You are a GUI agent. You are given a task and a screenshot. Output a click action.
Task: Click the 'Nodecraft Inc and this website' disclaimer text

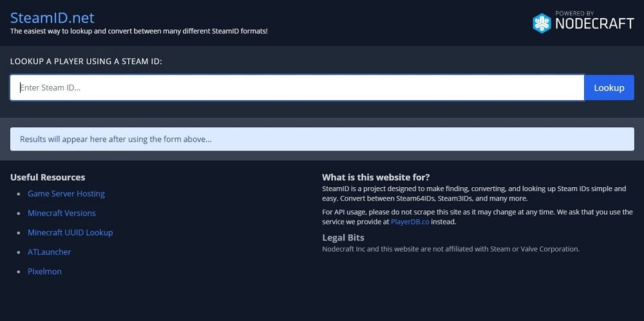click(451, 249)
